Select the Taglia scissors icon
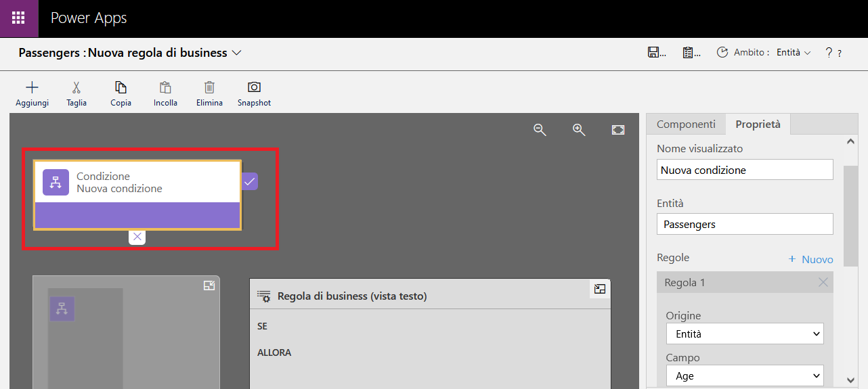This screenshot has width=868, height=389. [77, 87]
